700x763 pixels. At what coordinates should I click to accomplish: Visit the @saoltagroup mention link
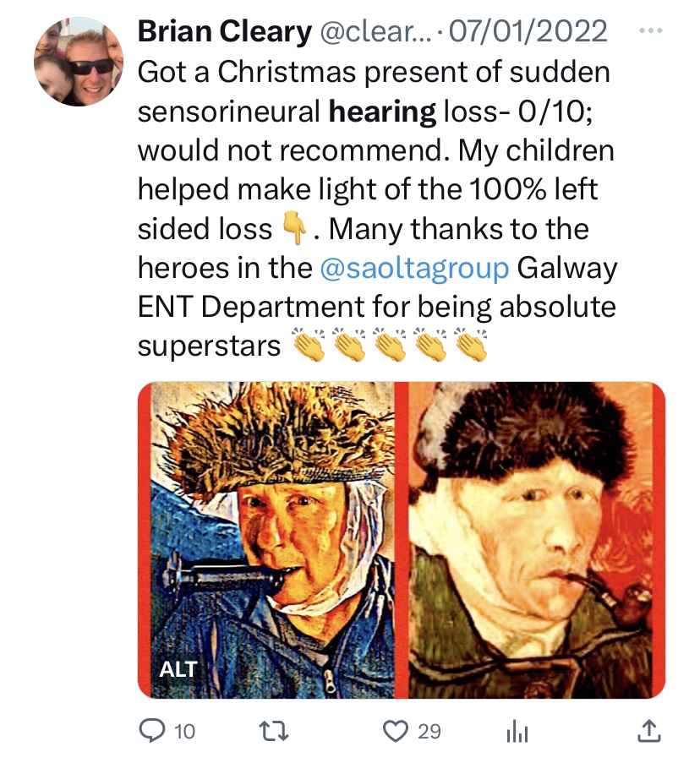click(x=415, y=268)
